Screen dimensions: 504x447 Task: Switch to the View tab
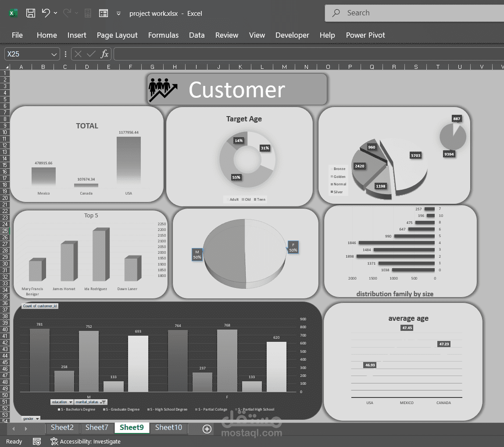(x=257, y=35)
